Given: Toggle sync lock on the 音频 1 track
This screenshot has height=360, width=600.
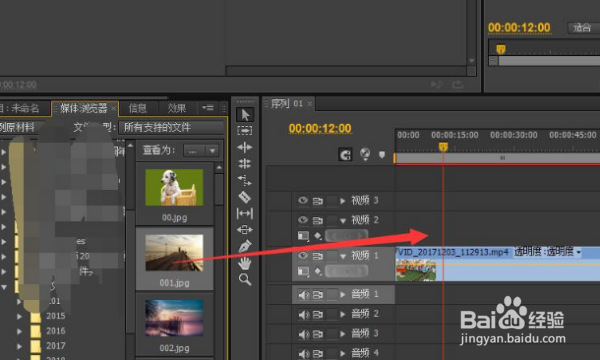Looking at the screenshot, I should coord(318,295).
